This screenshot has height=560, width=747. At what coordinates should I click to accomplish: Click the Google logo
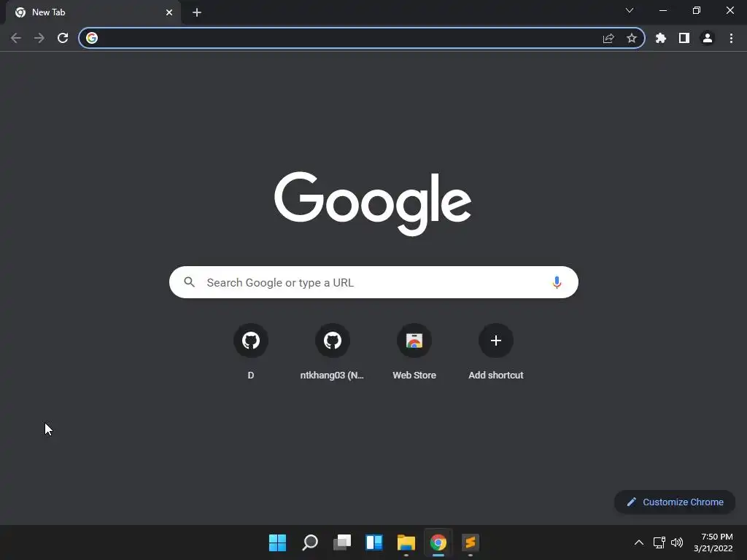click(373, 204)
